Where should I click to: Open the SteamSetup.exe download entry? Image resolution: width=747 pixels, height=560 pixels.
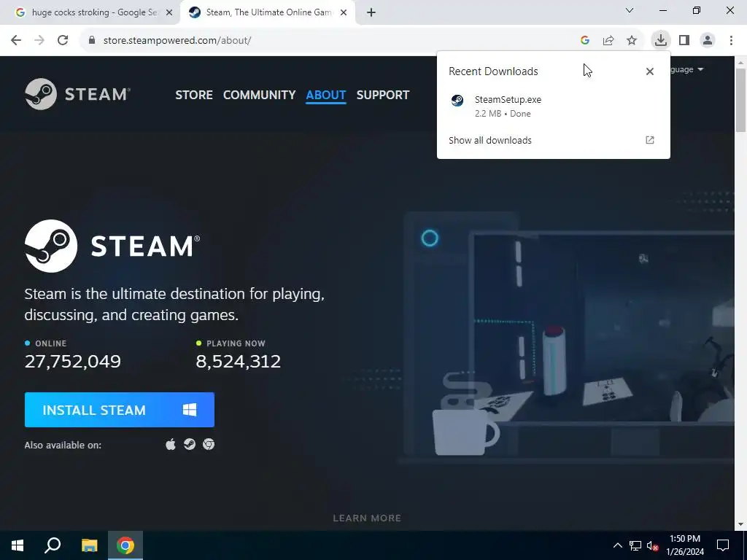click(553, 106)
